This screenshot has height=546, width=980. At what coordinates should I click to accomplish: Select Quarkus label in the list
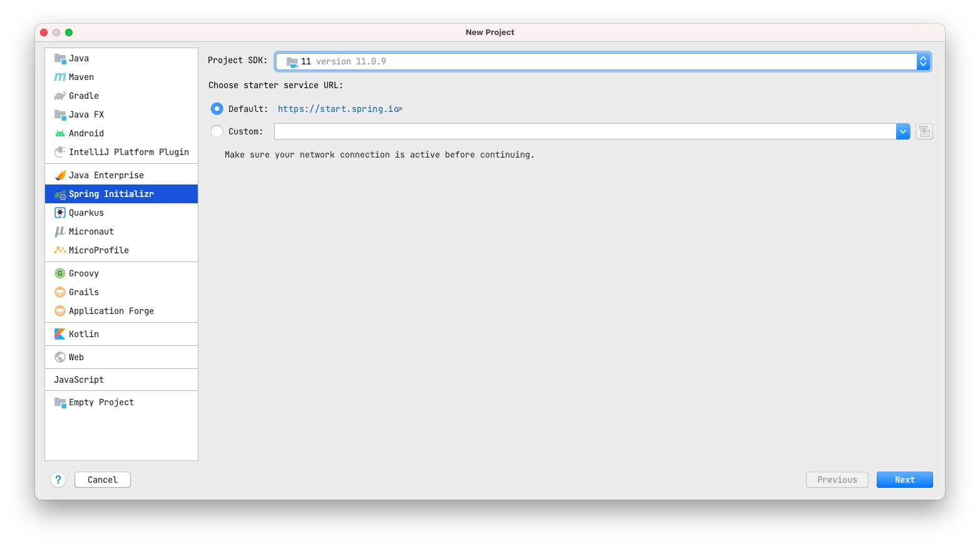(86, 213)
